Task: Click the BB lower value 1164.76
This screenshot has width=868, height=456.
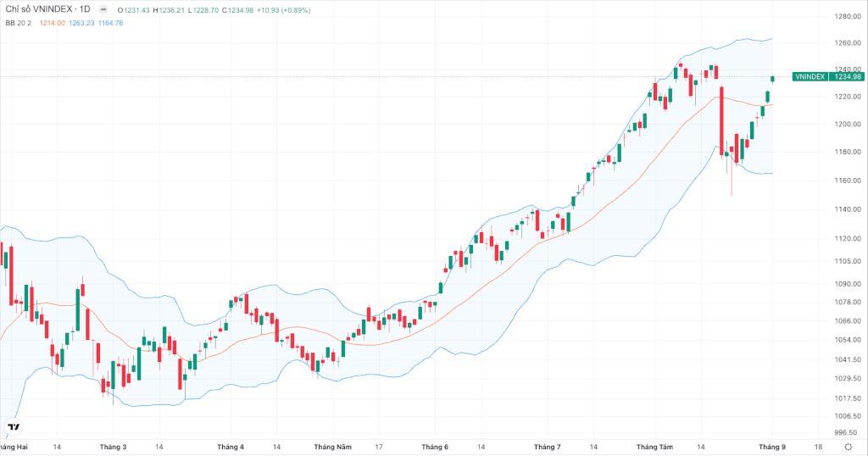Action: [x=111, y=23]
